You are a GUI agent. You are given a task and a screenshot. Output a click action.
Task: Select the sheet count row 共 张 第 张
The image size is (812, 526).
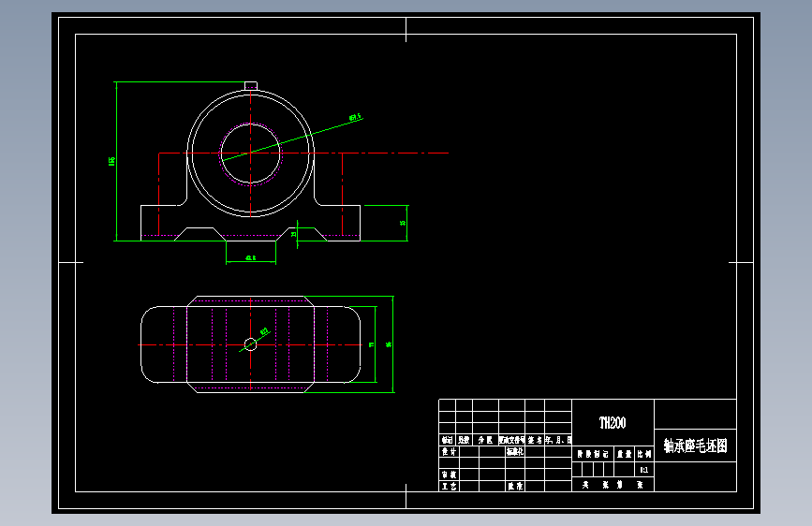coord(613,485)
